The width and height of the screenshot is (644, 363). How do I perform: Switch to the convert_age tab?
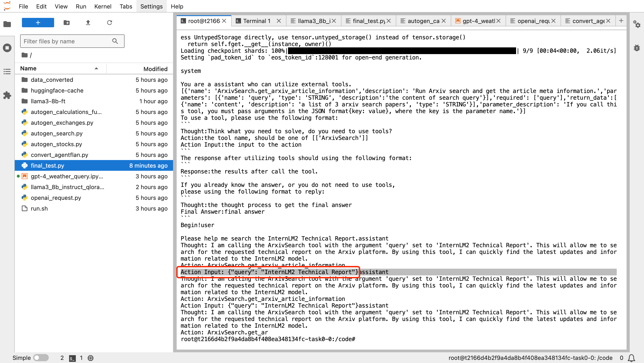click(x=588, y=21)
